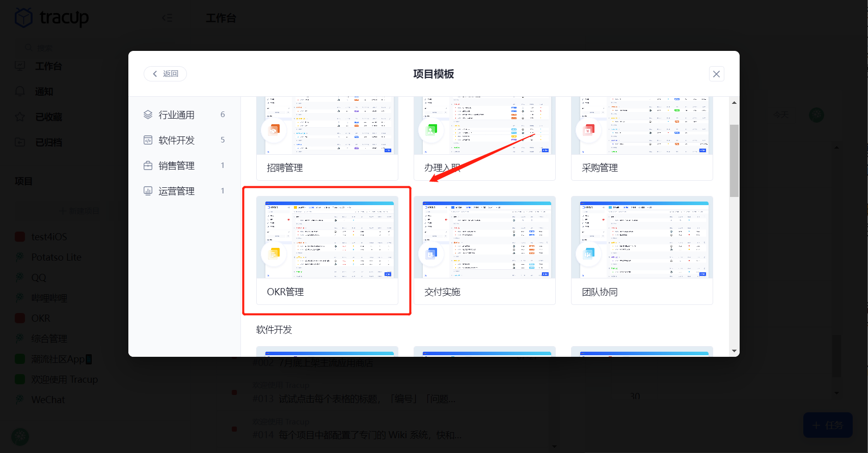Select 软件开发 category
The image size is (868, 453).
(x=176, y=140)
